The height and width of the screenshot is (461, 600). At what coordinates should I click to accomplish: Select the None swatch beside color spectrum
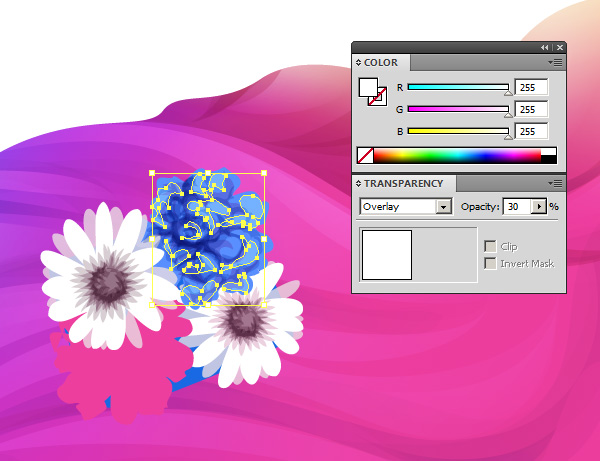pyautogui.click(x=366, y=155)
